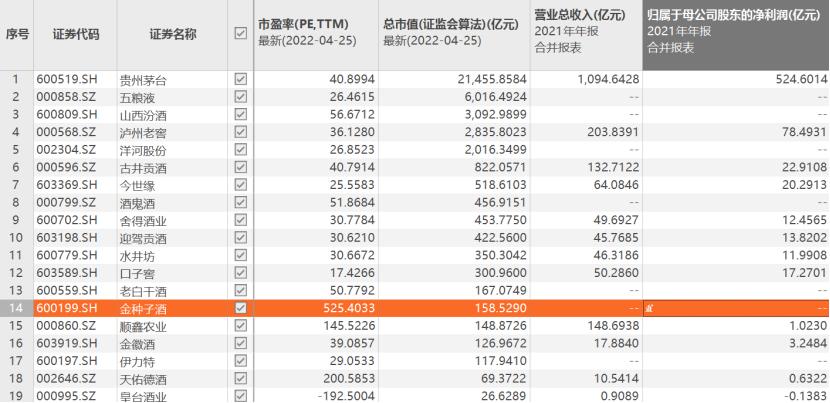Click net profit value 524.6014

(801, 80)
